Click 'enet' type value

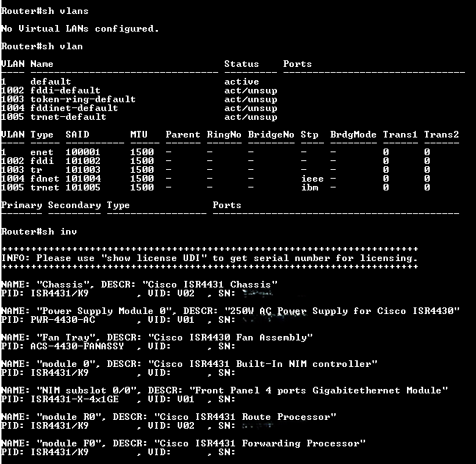(x=42, y=152)
